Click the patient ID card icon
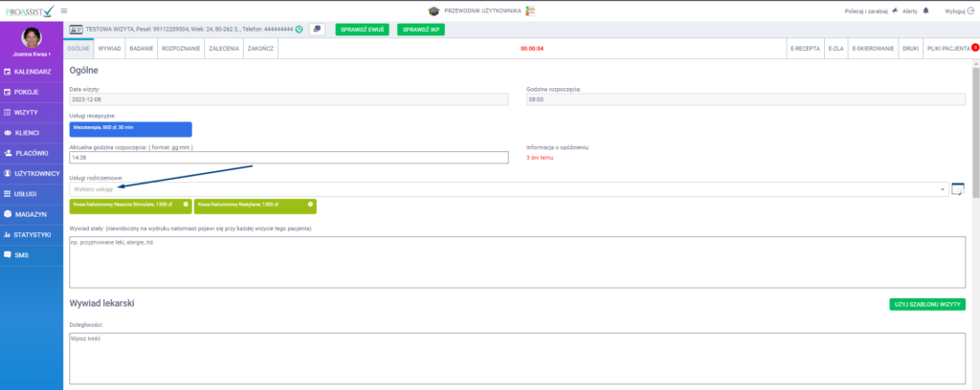The width and height of the screenshot is (980, 390). click(x=78, y=30)
